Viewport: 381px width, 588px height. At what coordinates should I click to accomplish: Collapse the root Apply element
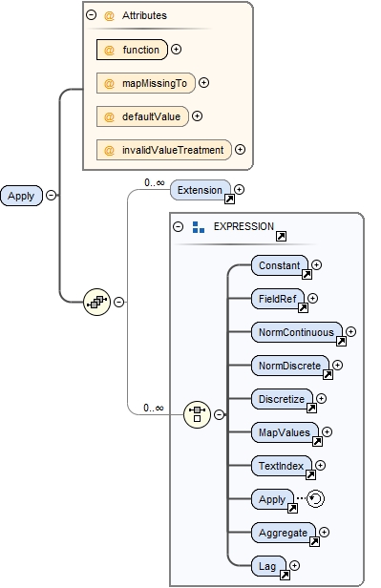51,196
